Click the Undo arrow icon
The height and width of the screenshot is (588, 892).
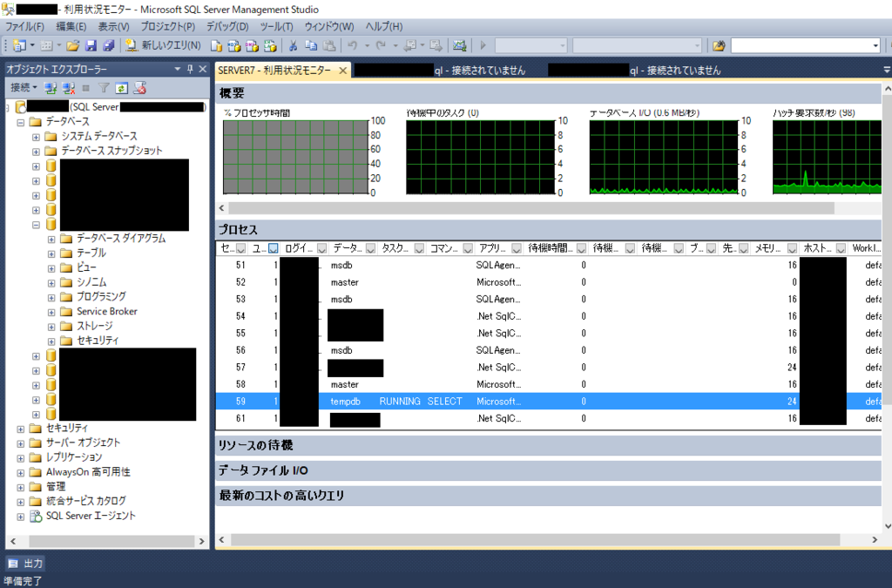tap(353, 45)
